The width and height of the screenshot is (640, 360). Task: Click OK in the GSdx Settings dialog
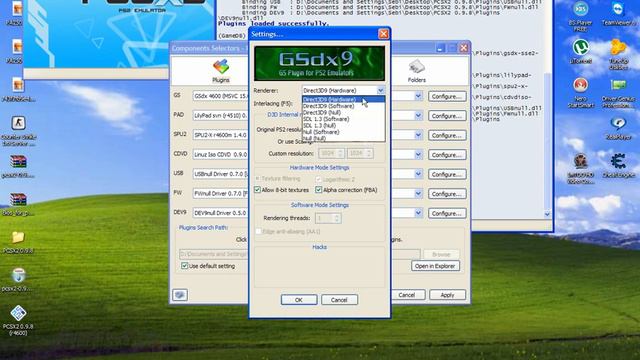pos(299,300)
